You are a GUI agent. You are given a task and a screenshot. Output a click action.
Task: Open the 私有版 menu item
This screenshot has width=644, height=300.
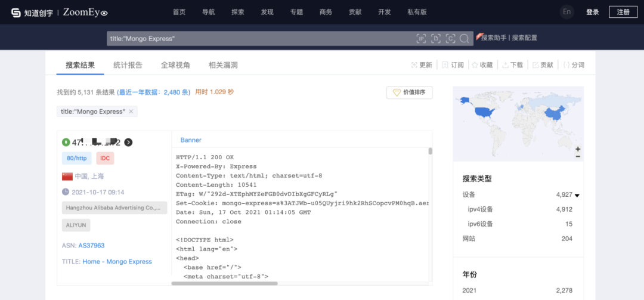click(417, 13)
